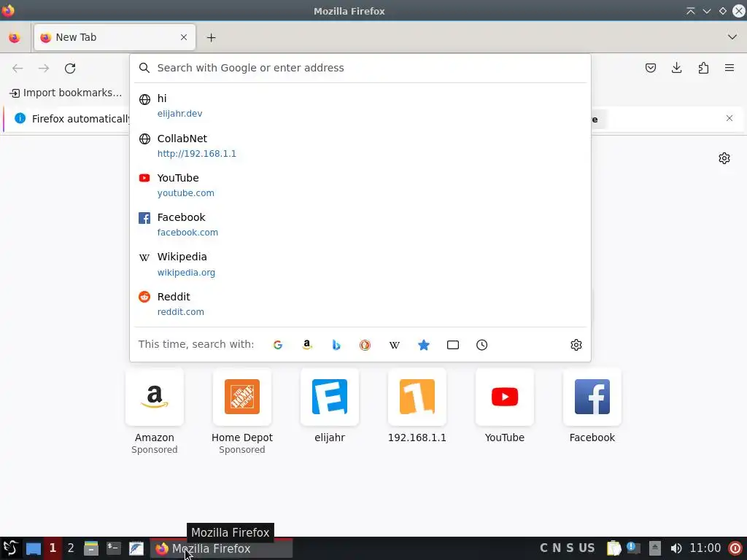Search this time with Google icon

(278, 345)
